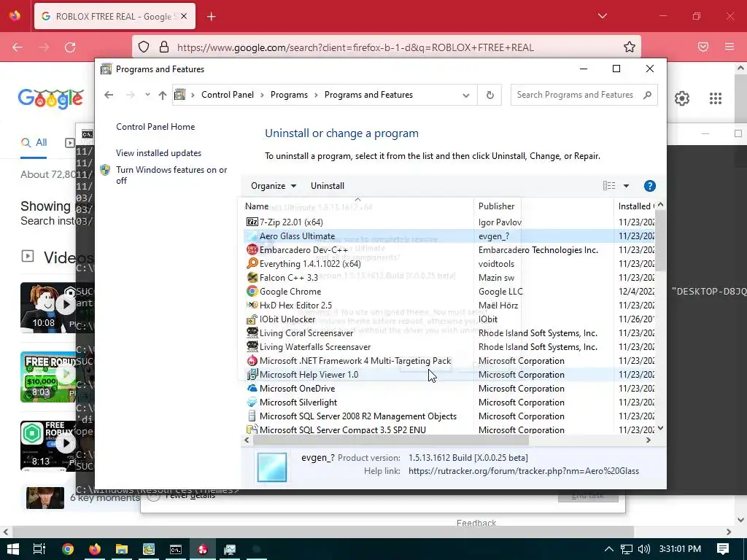Open the Organize dropdown menu

click(x=274, y=186)
